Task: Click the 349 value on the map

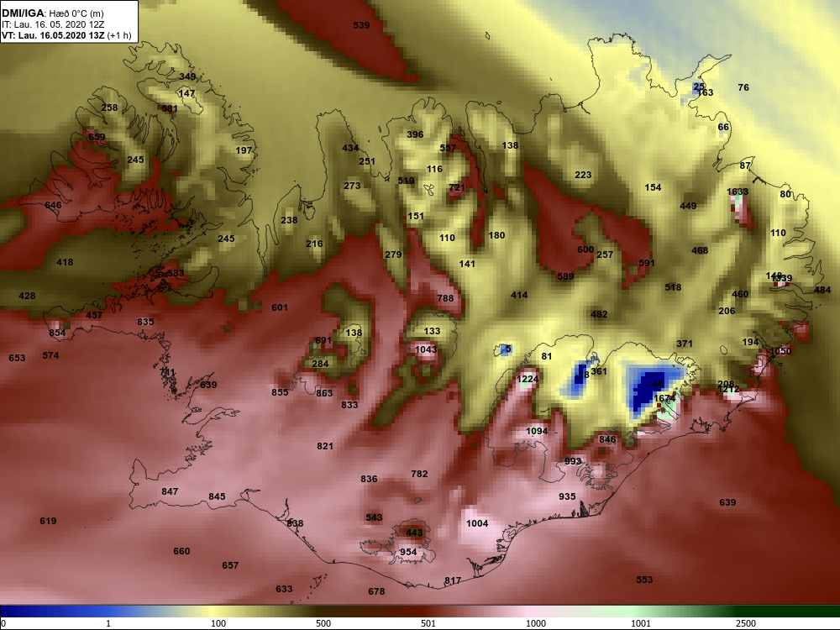Action: [187, 76]
